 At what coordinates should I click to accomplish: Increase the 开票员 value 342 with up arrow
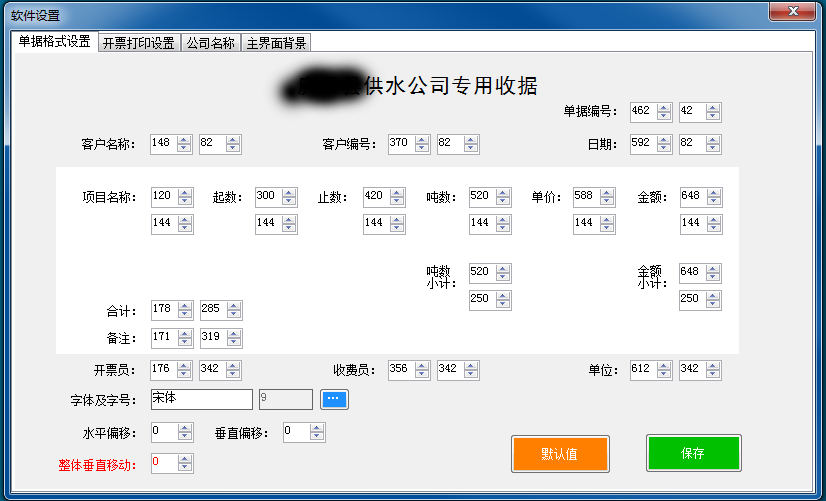(x=233, y=366)
